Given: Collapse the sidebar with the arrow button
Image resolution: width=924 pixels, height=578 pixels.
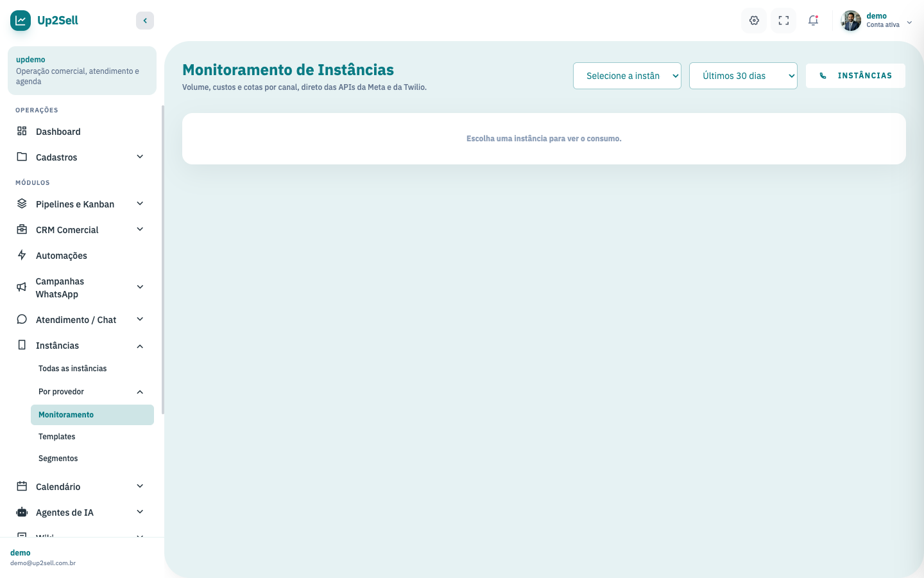Looking at the screenshot, I should tap(145, 21).
